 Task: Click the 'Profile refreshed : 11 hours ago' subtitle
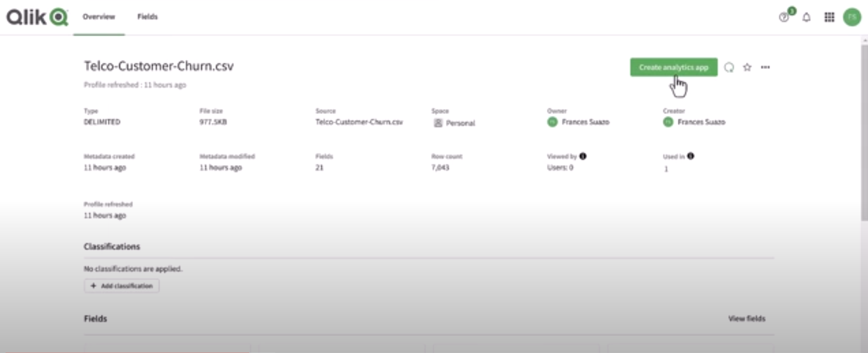tap(135, 85)
